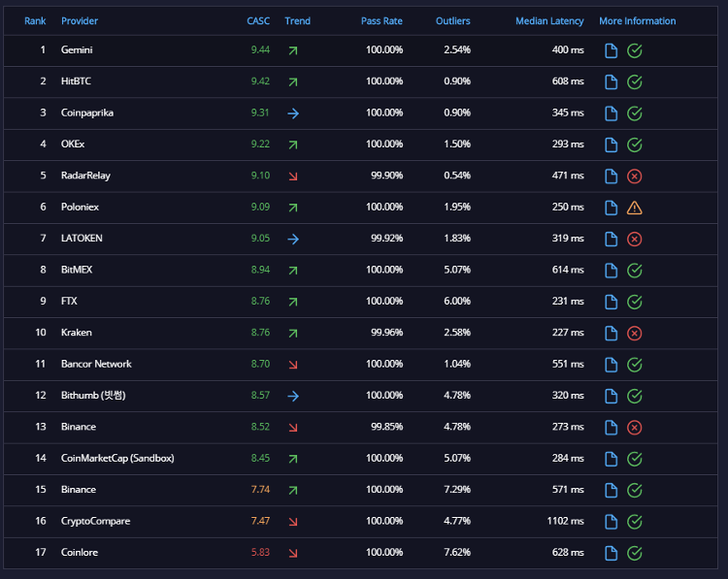Select the CryptoCompare provider name
728x579 pixels.
pos(96,521)
